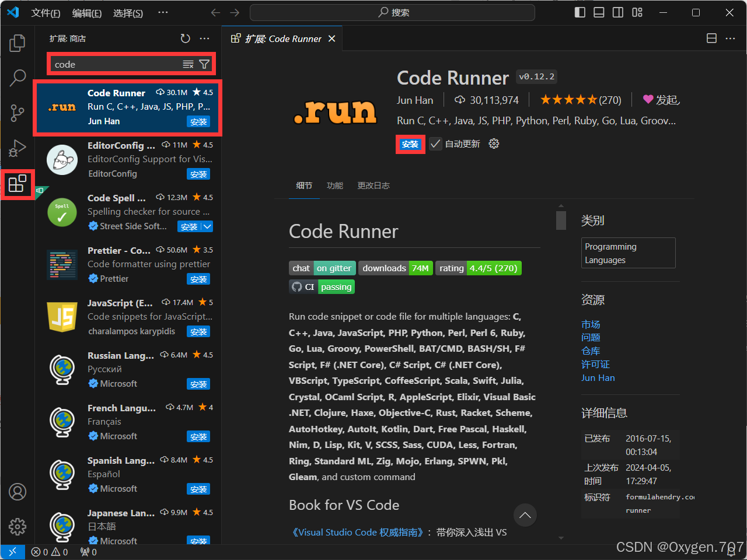Click Sponsor heart link
This screenshot has width=747, height=560.
coord(661,100)
